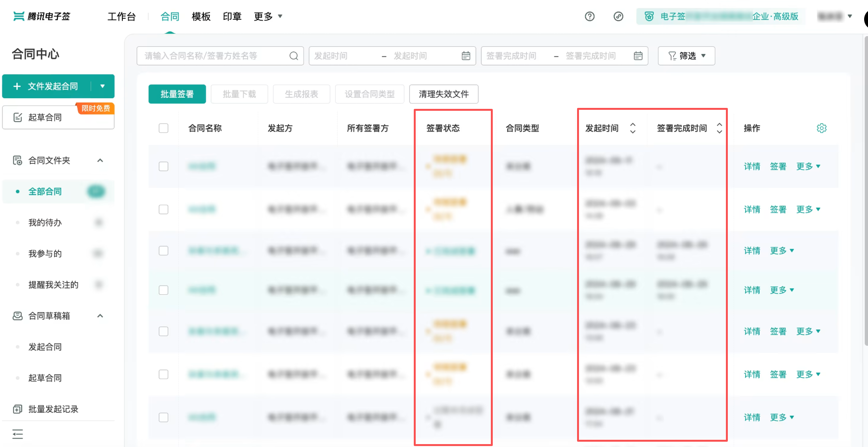
Task: Click the table column settings gear
Action: pyautogui.click(x=822, y=128)
